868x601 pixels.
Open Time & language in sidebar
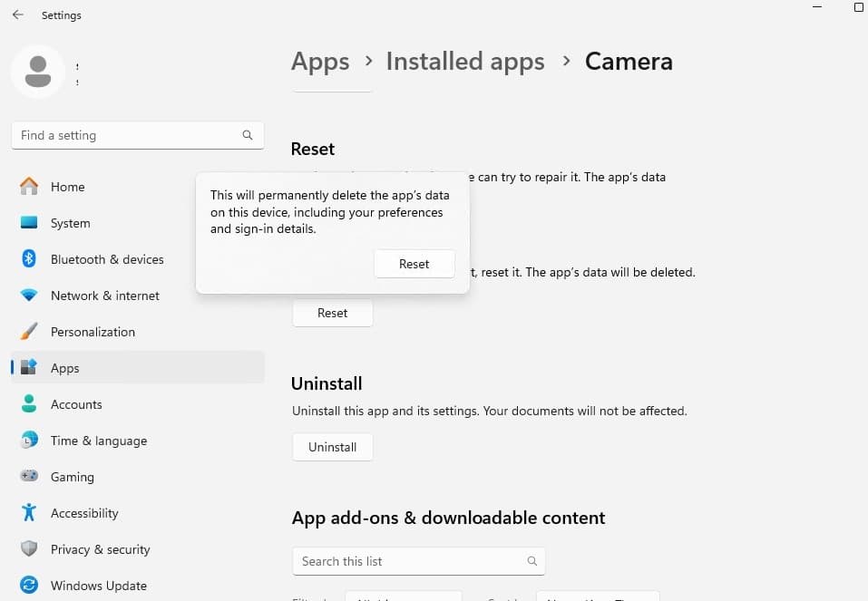pos(98,441)
